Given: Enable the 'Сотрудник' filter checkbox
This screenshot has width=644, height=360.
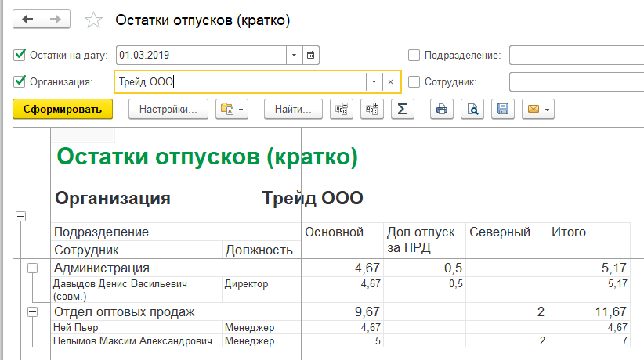Looking at the screenshot, I should click(x=414, y=81).
